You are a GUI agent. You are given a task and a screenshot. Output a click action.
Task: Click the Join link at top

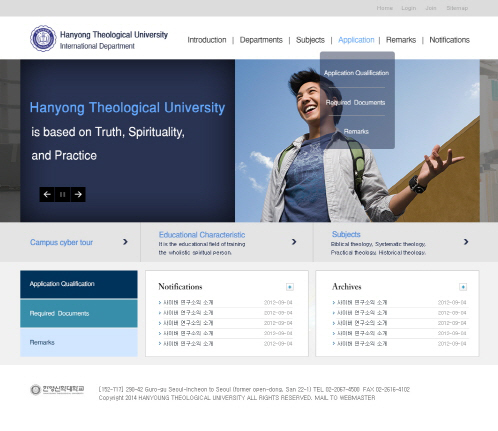pos(431,8)
